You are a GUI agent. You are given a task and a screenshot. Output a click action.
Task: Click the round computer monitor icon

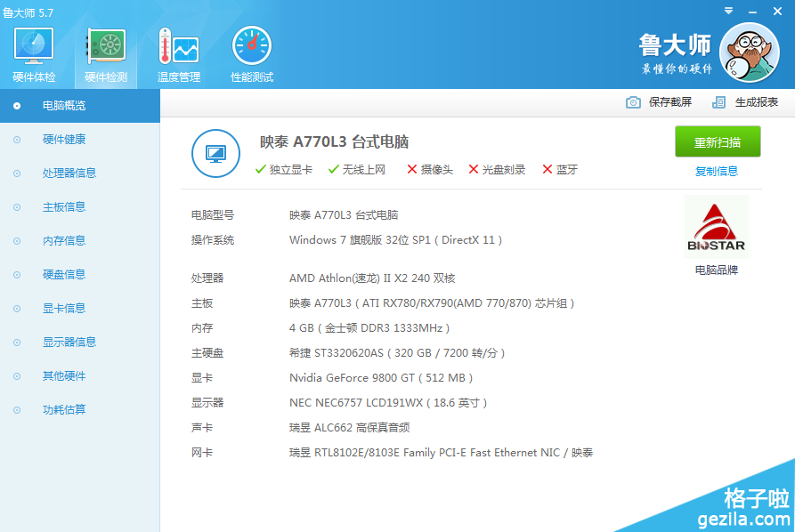tap(216, 154)
